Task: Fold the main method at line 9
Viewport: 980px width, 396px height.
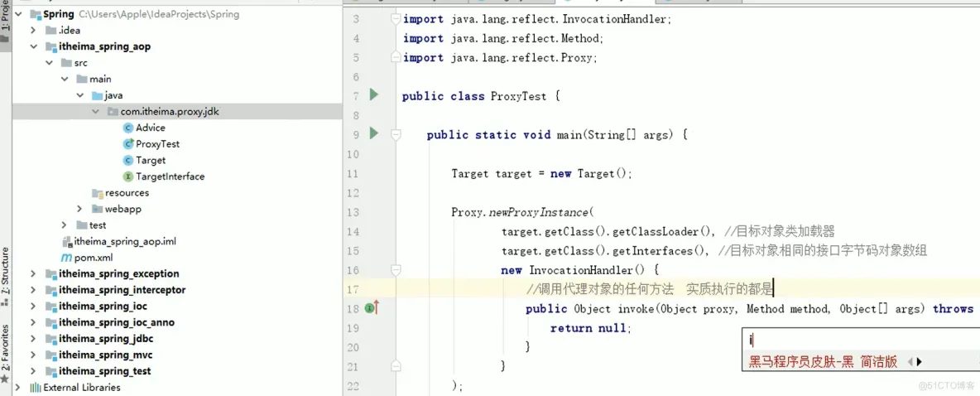Action: (395, 134)
